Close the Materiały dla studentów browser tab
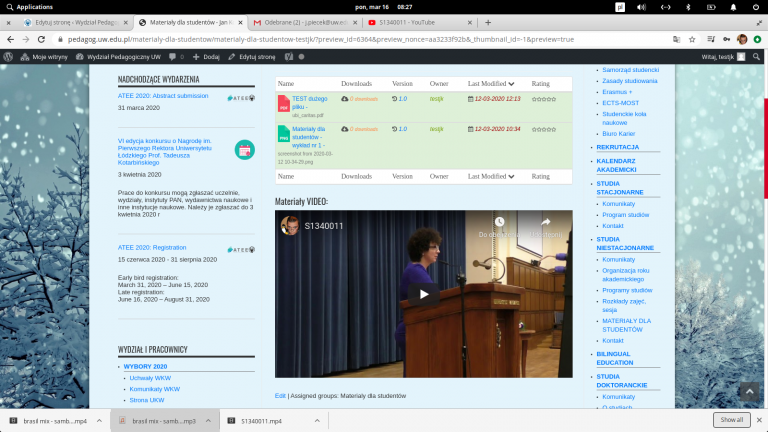 tap(240, 23)
